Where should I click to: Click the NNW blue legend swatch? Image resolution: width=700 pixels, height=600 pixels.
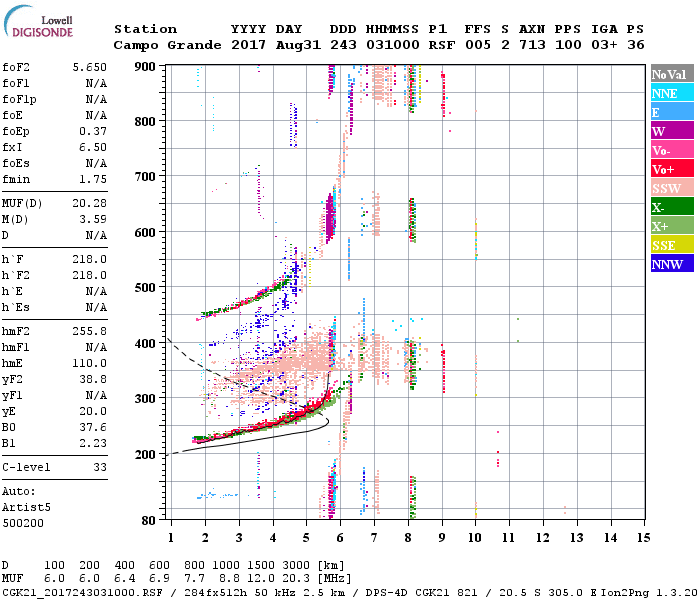pyautogui.click(x=670, y=264)
